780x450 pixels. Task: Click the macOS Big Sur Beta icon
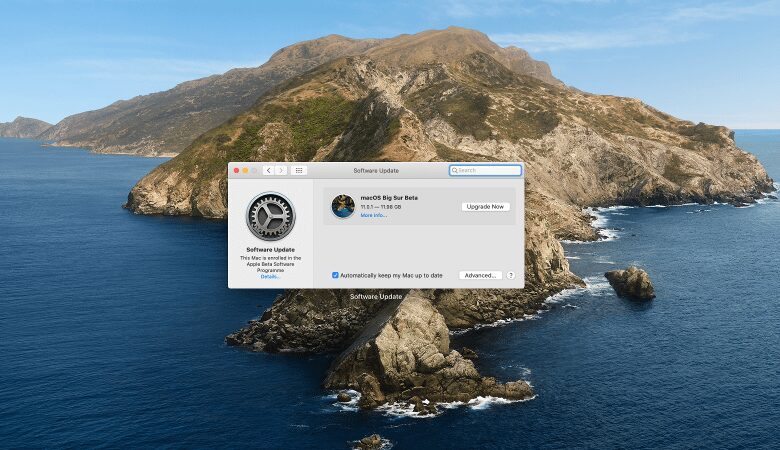pyautogui.click(x=343, y=206)
